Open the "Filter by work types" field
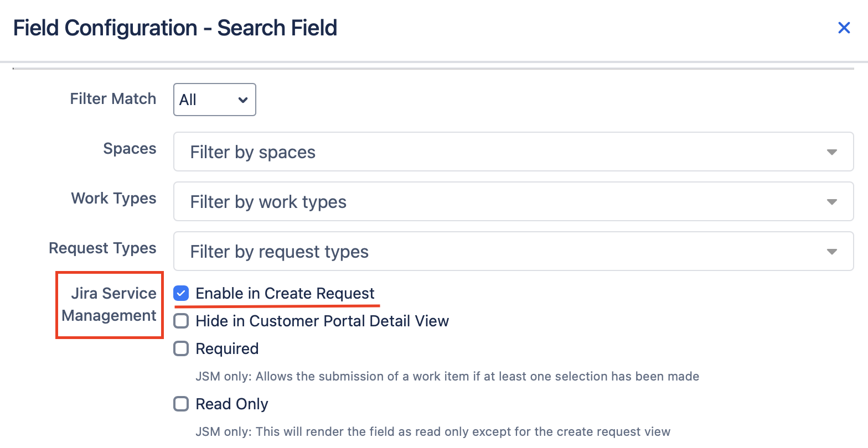 498,202
